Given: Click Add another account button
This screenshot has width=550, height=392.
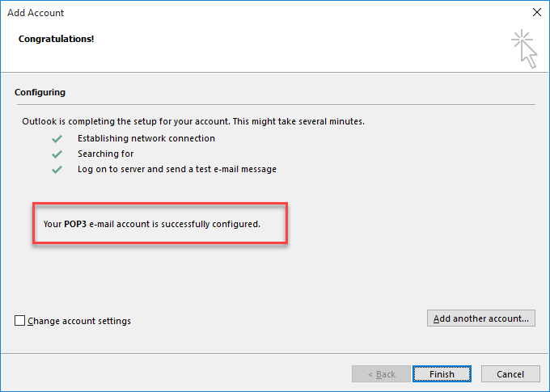Looking at the screenshot, I should (481, 318).
